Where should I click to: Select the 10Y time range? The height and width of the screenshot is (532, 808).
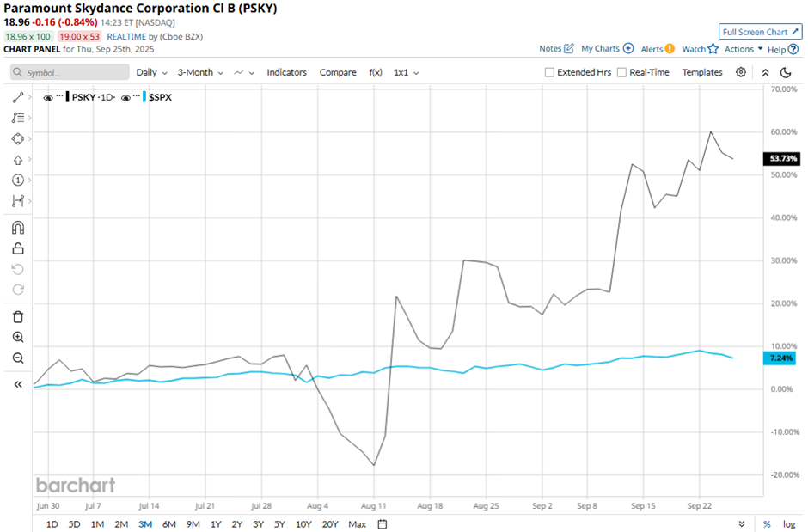pos(303,523)
